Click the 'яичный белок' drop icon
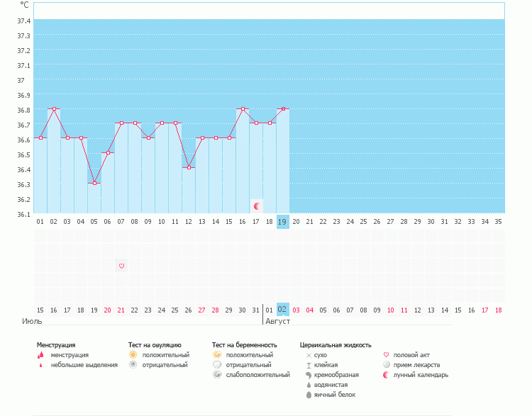 coord(308,395)
